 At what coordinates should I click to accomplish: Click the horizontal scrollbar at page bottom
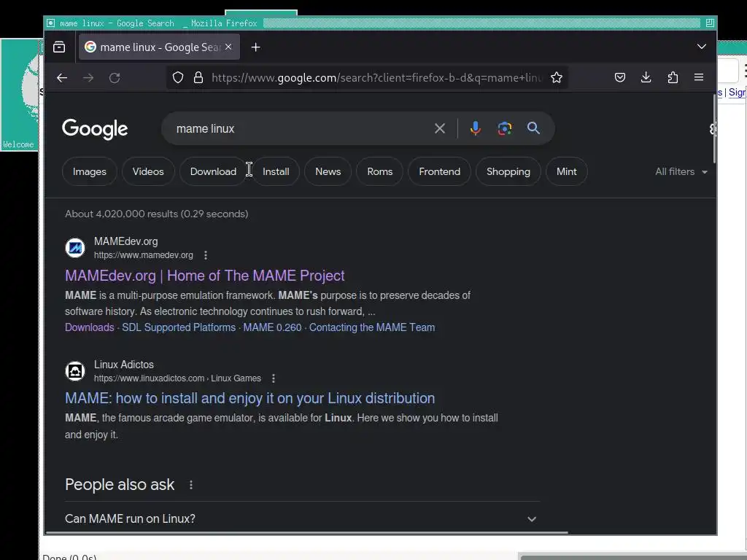tap(306, 532)
